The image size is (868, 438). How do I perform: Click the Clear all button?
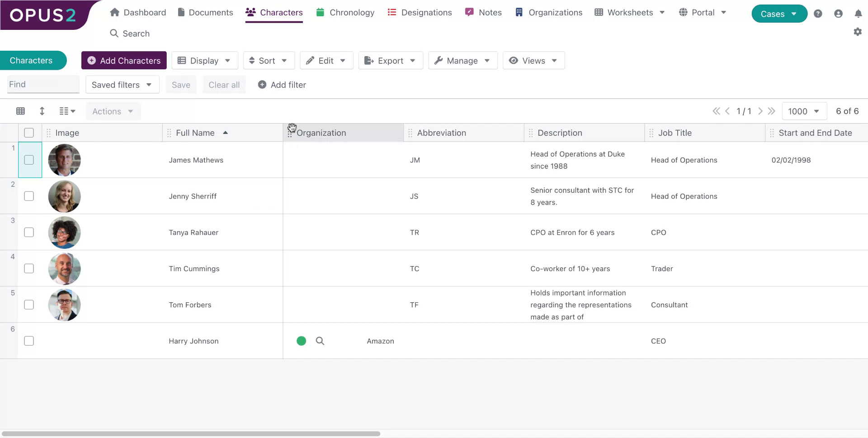point(224,85)
